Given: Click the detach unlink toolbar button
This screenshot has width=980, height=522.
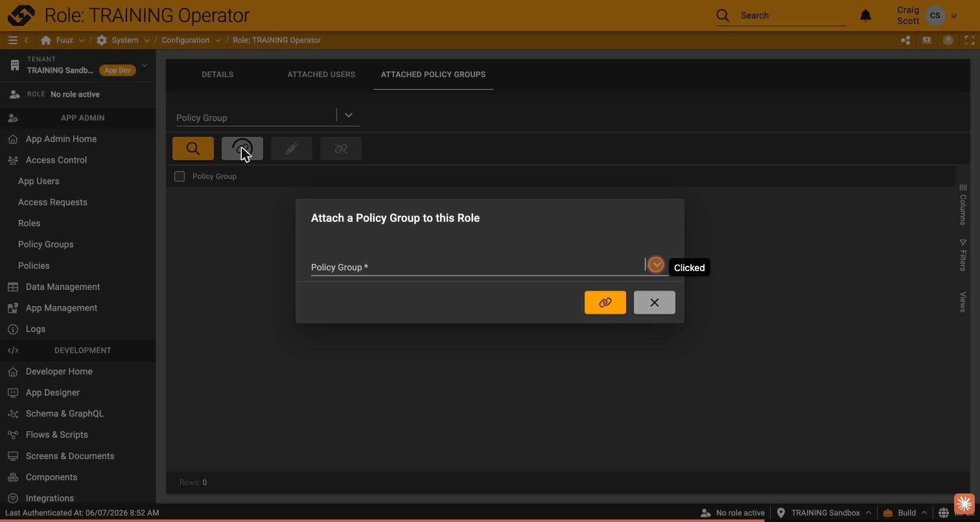Looking at the screenshot, I should (x=341, y=148).
